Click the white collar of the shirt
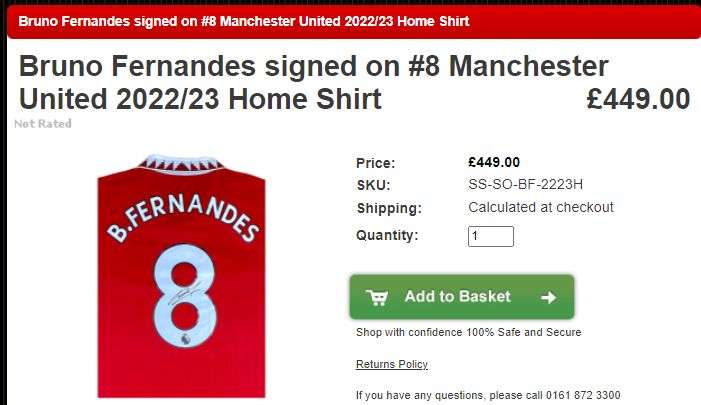701x405 pixels. click(x=181, y=163)
